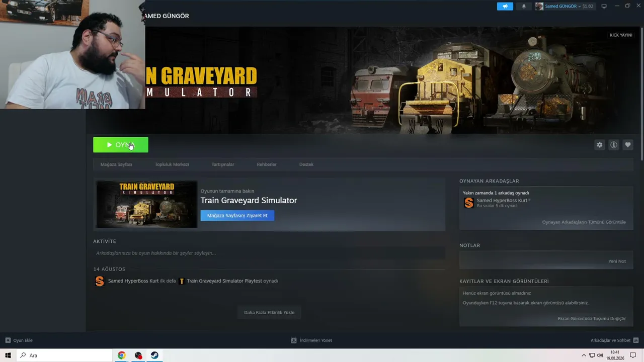Screen dimensions: 644x362
Task: Open Arkadaşlar ve Sohbet label
Action: pyautogui.click(x=611, y=340)
